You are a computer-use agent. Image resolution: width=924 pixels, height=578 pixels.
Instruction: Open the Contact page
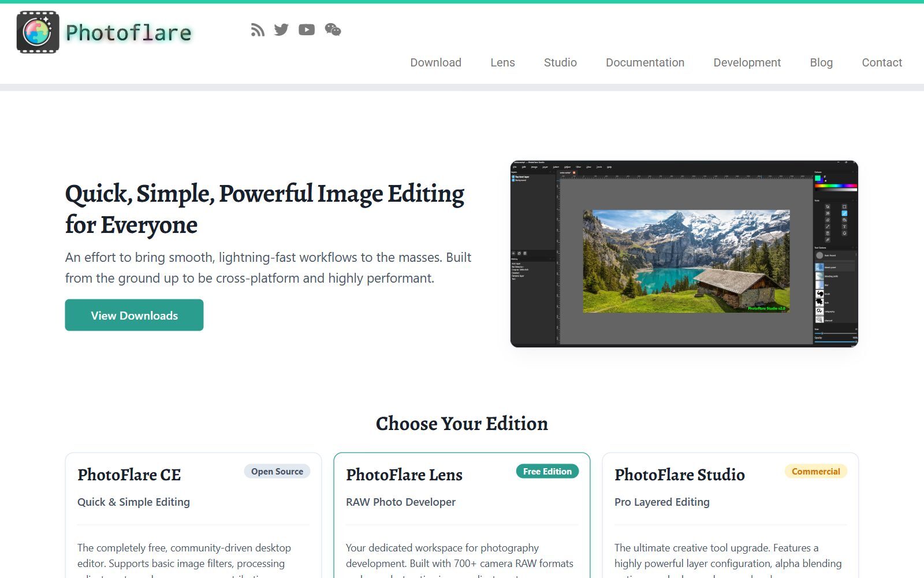(882, 62)
